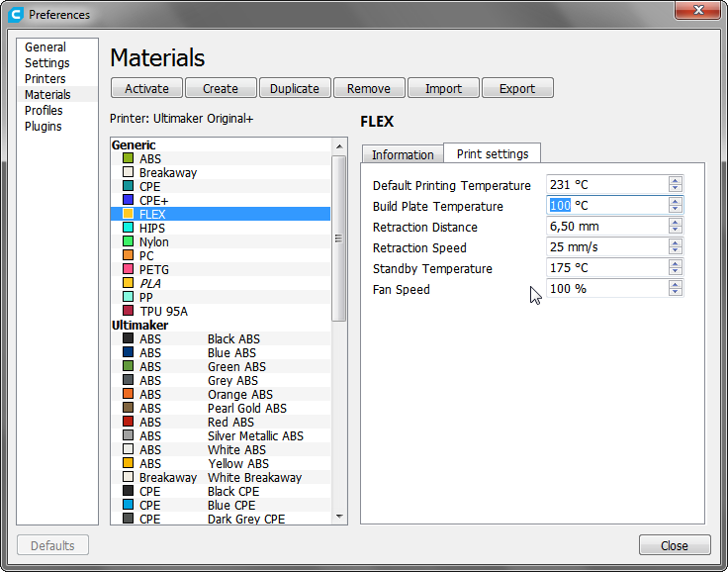Viewport: 728px width, 572px height.
Task: Switch to the Information tab
Action: pos(403,154)
